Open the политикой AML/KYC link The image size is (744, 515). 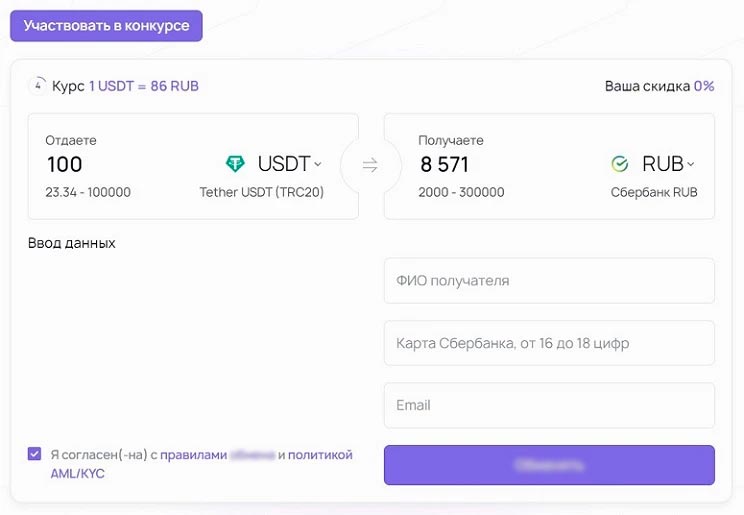coord(320,455)
